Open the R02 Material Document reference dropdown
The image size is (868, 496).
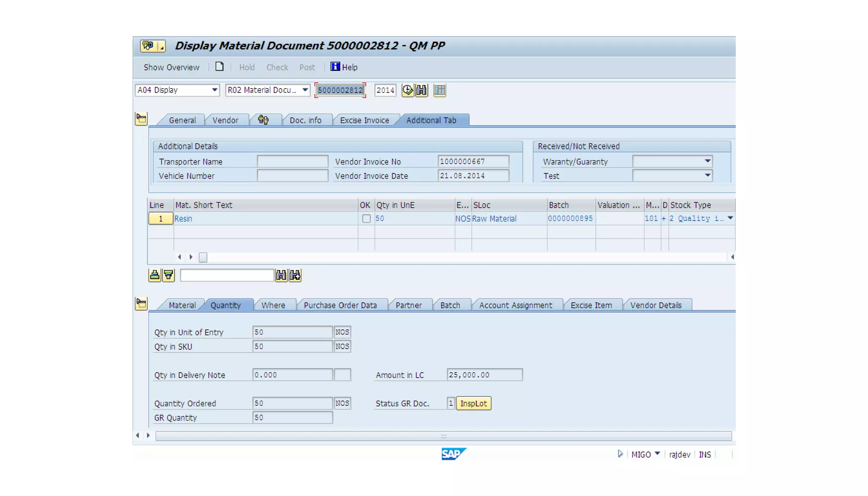305,90
